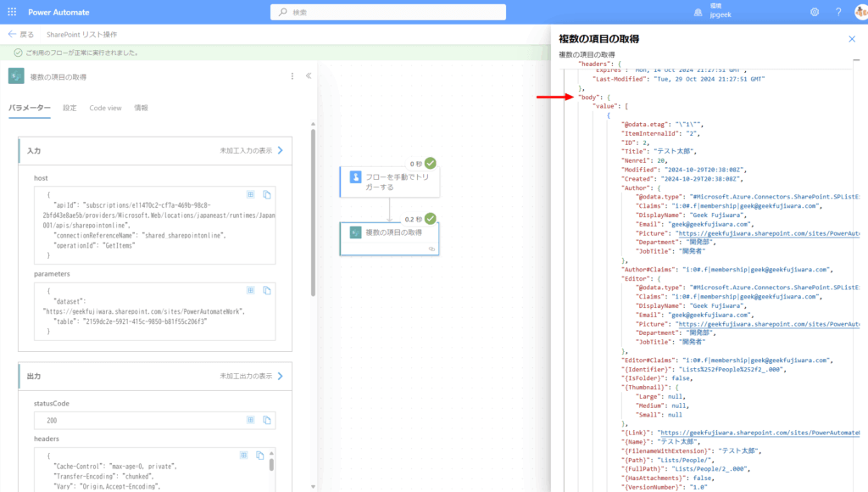This screenshot has width=868, height=492.
Task: Click the "Nenrei": 20 line
Action: coord(645,160)
